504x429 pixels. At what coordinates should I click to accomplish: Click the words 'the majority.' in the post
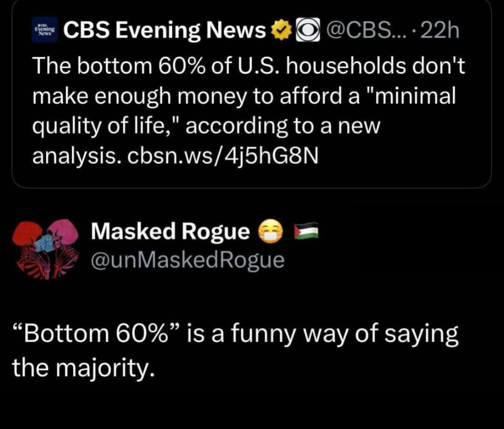click(x=83, y=368)
